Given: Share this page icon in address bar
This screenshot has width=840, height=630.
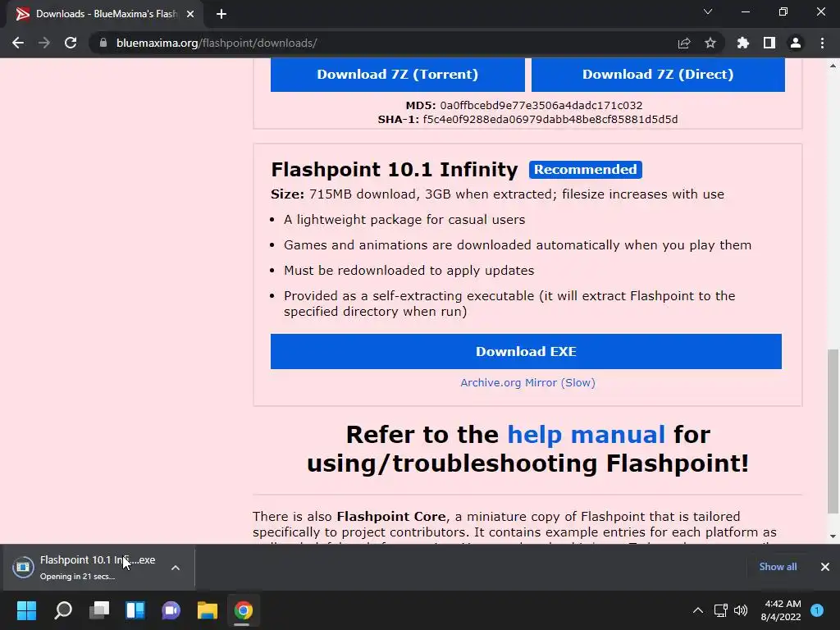Looking at the screenshot, I should [x=683, y=43].
